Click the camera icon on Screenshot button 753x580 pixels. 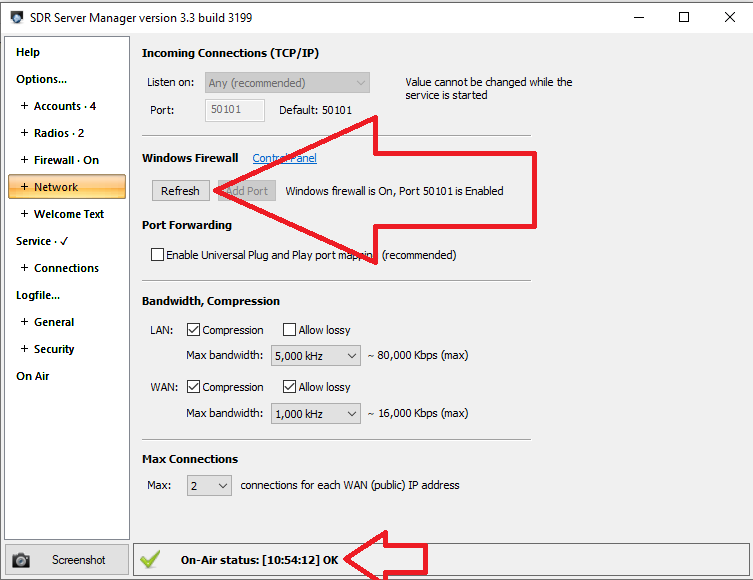coord(21,560)
